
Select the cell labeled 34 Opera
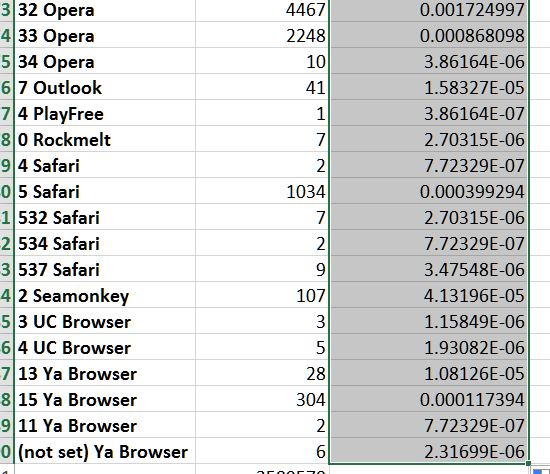(x=105, y=61)
